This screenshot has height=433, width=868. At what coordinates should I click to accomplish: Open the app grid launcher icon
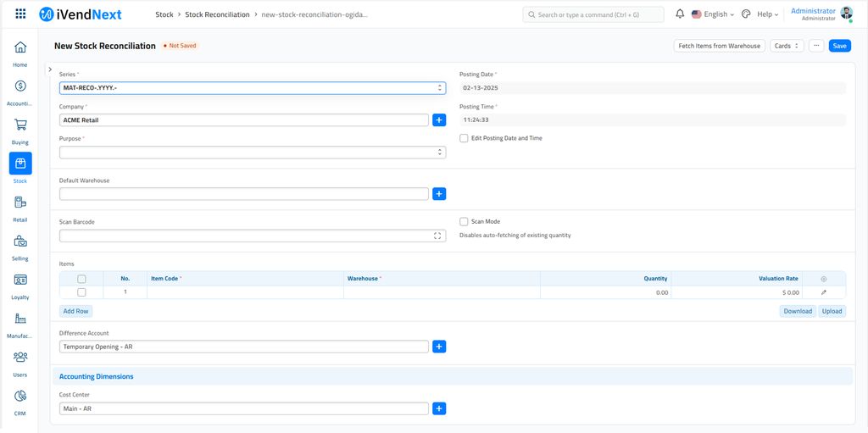point(20,14)
